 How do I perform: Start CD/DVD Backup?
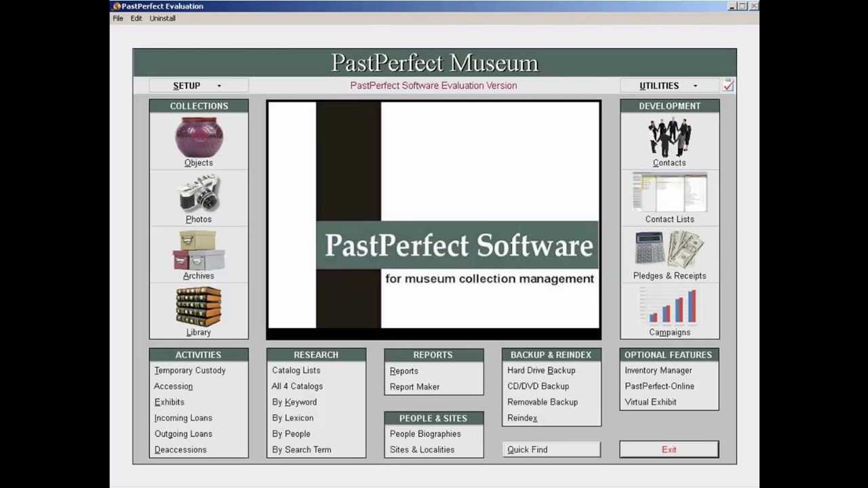coord(538,386)
